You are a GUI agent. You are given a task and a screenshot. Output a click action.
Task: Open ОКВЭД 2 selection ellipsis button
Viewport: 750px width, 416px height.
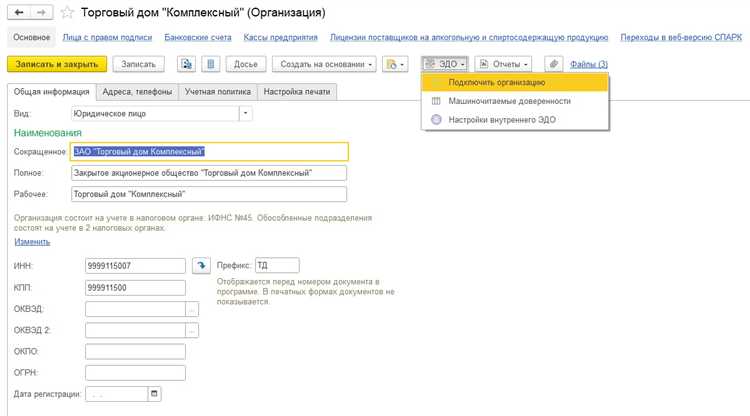pyautogui.click(x=192, y=330)
